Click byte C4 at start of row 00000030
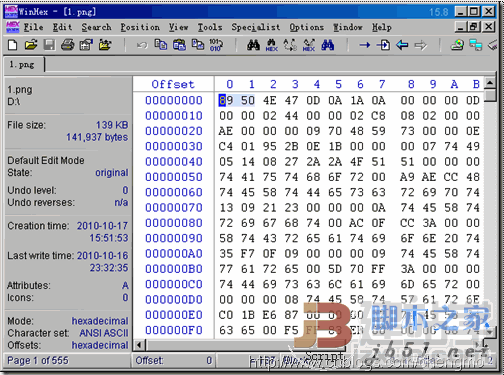Viewport: 504px width, 375px height. click(x=226, y=146)
